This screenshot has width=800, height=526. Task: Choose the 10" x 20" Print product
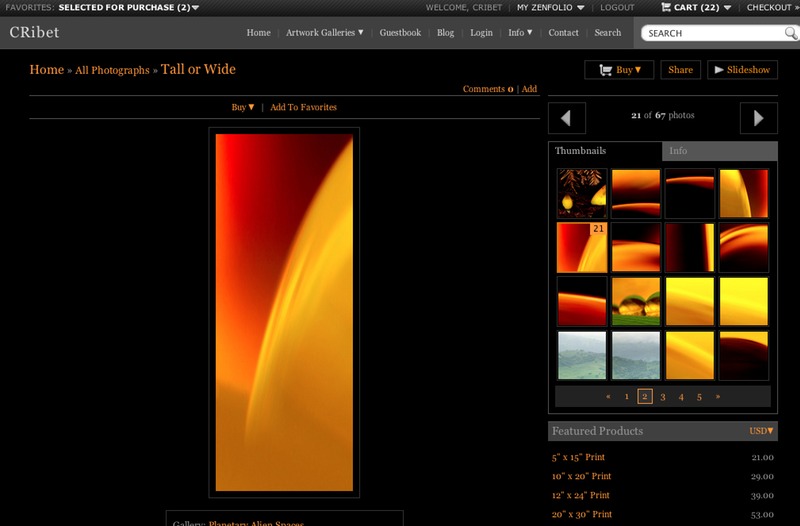tap(581, 476)
